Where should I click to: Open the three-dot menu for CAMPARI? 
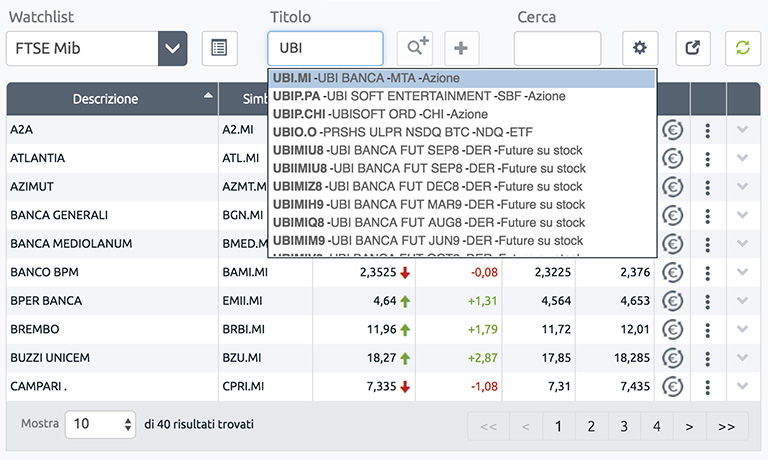(707, 387)
